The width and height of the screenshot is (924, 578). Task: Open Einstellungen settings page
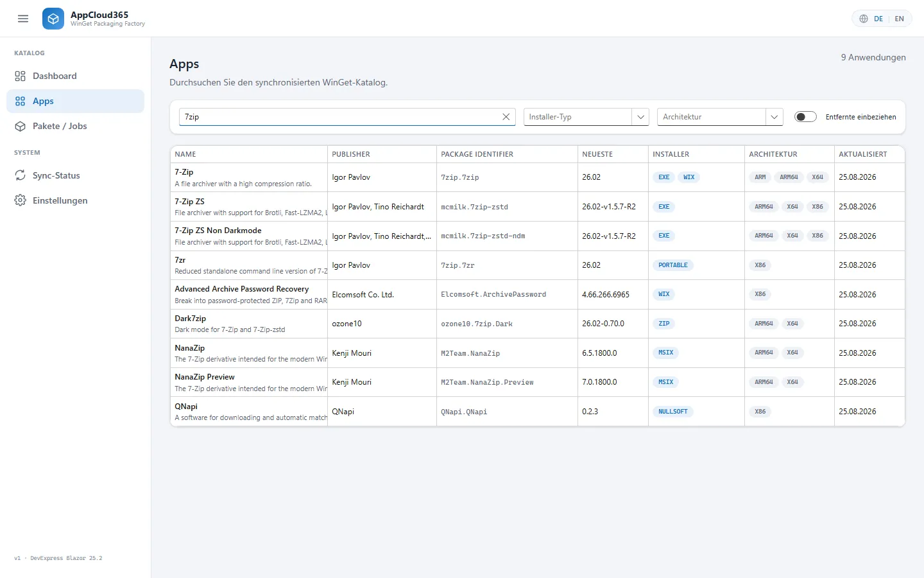pos(75,200)
